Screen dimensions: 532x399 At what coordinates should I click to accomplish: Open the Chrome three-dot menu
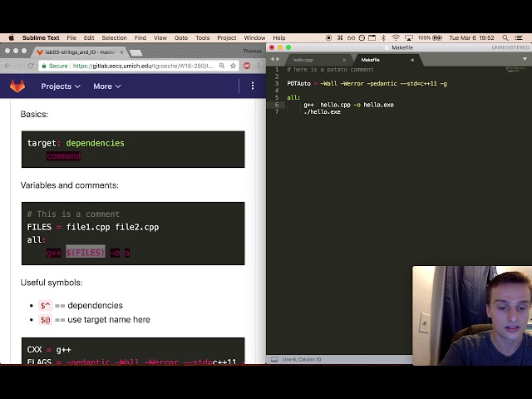pyautogui.click(x=259, y=66)
